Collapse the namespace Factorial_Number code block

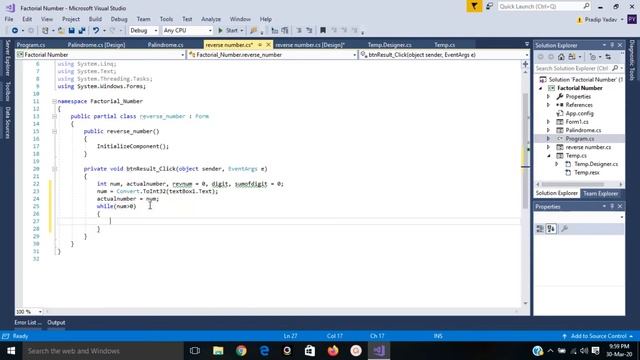point(54,101)
